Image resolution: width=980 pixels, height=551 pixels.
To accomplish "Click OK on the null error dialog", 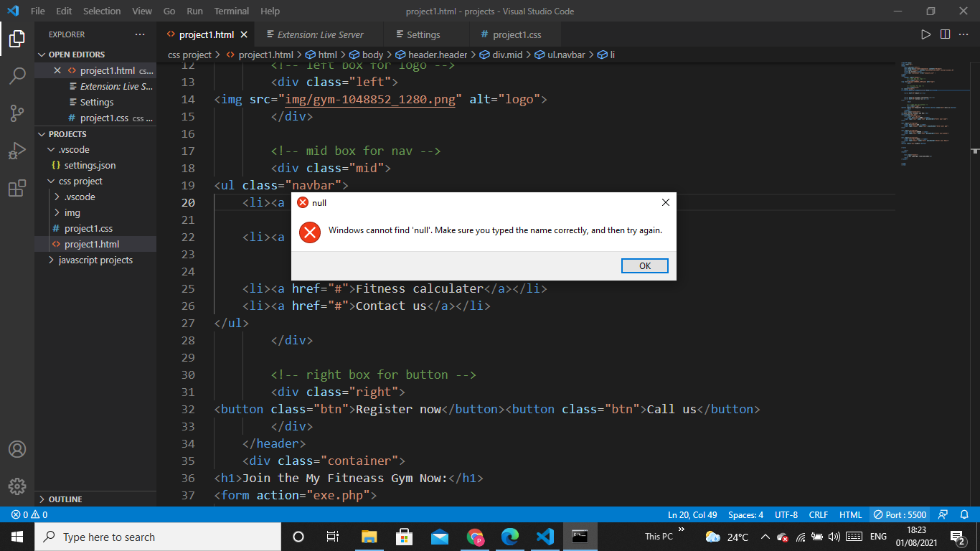I will 644,265.
